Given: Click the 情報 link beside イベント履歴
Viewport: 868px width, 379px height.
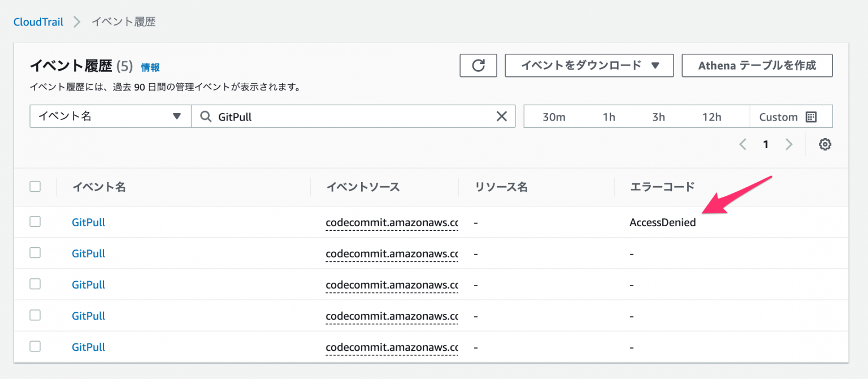Looking at the screenshot, I should click(x=150, y=67).
